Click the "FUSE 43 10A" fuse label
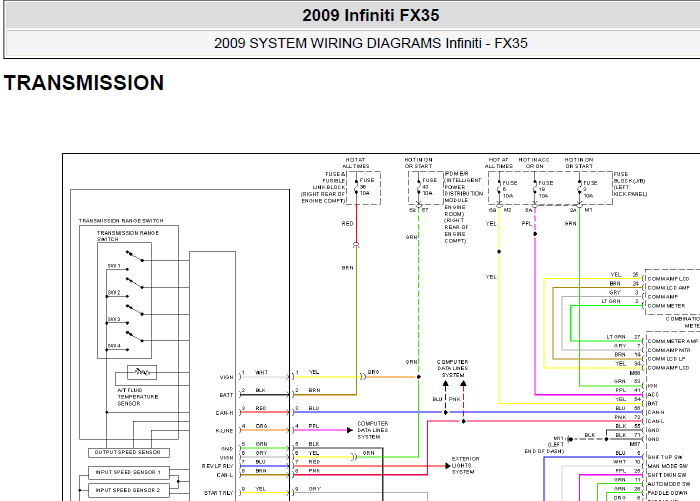 [x=429, y=187]
